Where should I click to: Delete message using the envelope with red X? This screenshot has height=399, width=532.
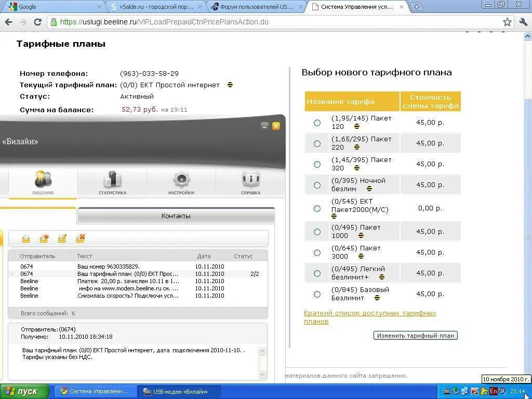coord(81,238)
